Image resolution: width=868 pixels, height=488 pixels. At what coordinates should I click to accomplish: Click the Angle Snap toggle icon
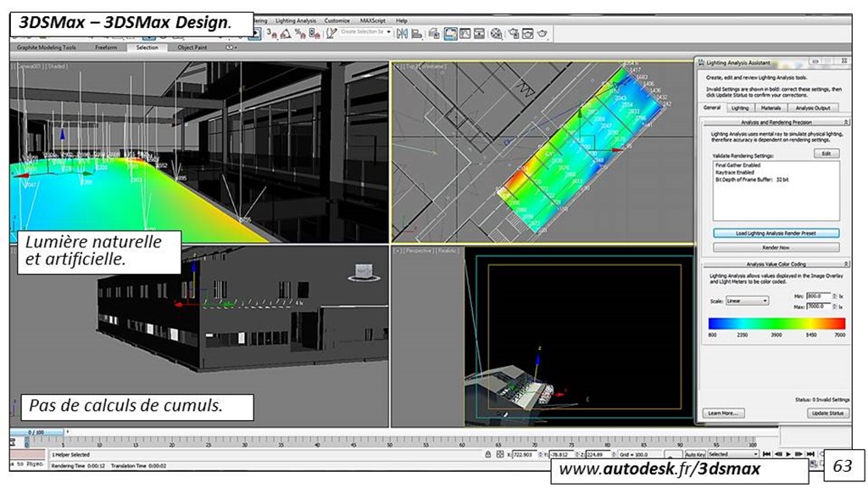pos(286,33)
